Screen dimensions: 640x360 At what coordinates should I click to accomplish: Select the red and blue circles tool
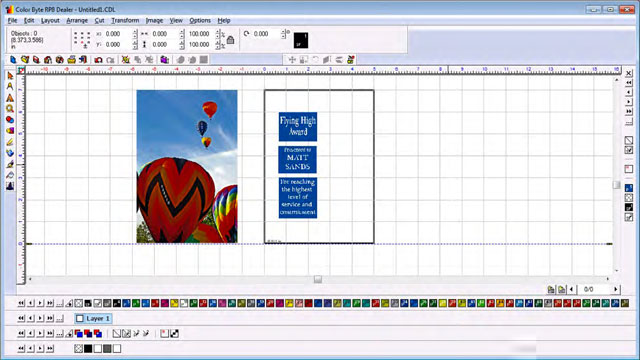pos(10,120)
